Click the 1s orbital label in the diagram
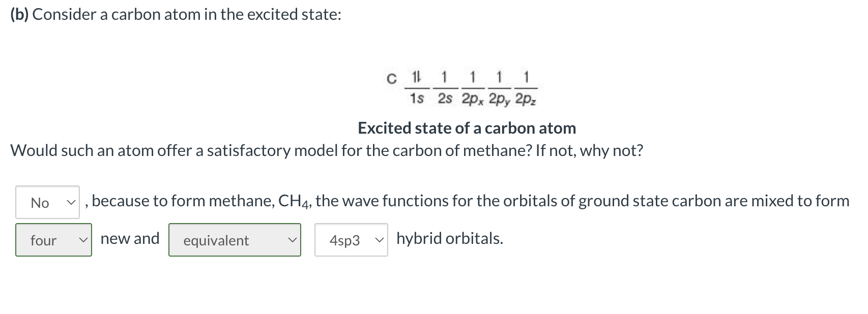The image size is (868, 314). 416,98
